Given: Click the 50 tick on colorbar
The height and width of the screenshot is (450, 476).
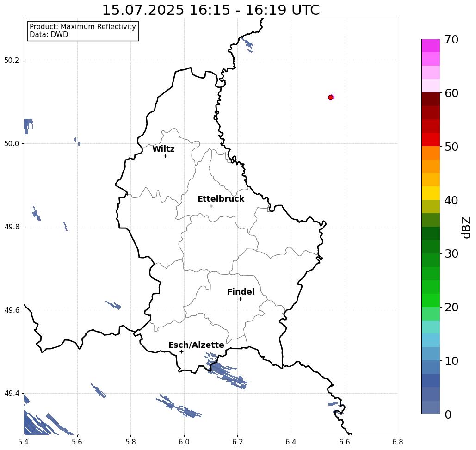Looking at the screenshot, I should tap(451, 147).
